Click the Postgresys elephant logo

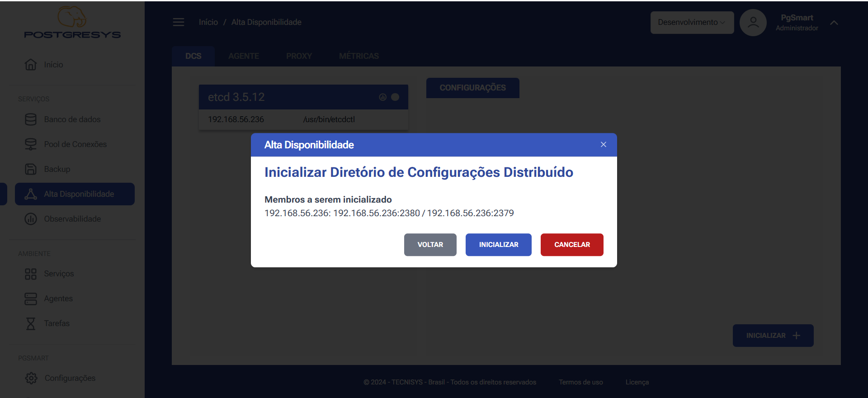(x=72, y=22)
